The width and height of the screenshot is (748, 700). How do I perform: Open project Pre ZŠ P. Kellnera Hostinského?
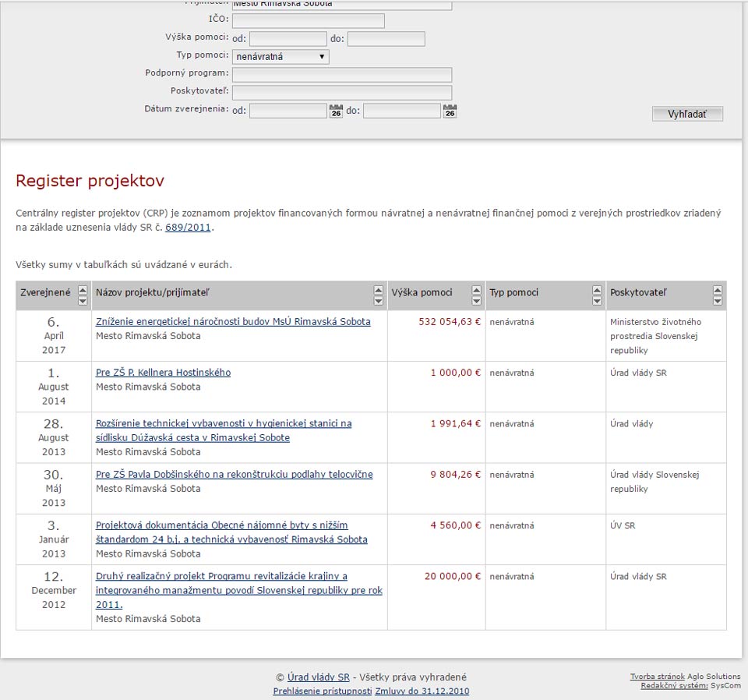pyautogui.click(x=163, y=373)
